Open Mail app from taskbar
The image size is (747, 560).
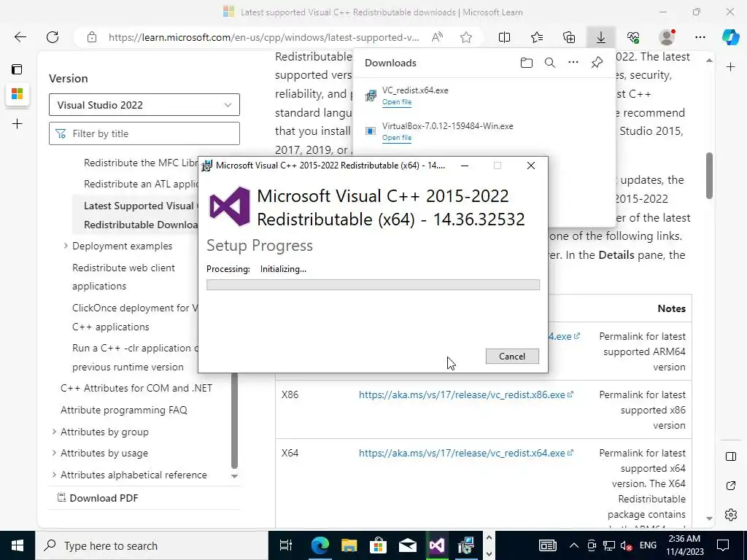[x=407, y=545]
